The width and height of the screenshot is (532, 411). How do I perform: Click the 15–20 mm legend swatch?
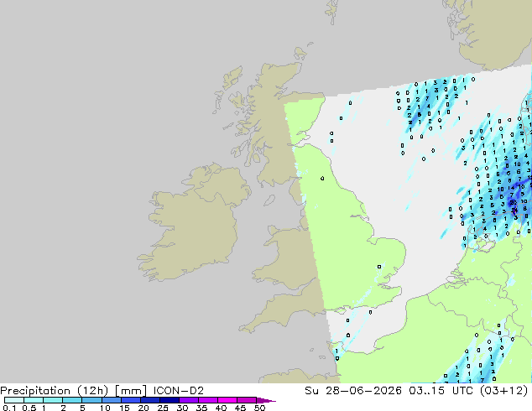131,400
